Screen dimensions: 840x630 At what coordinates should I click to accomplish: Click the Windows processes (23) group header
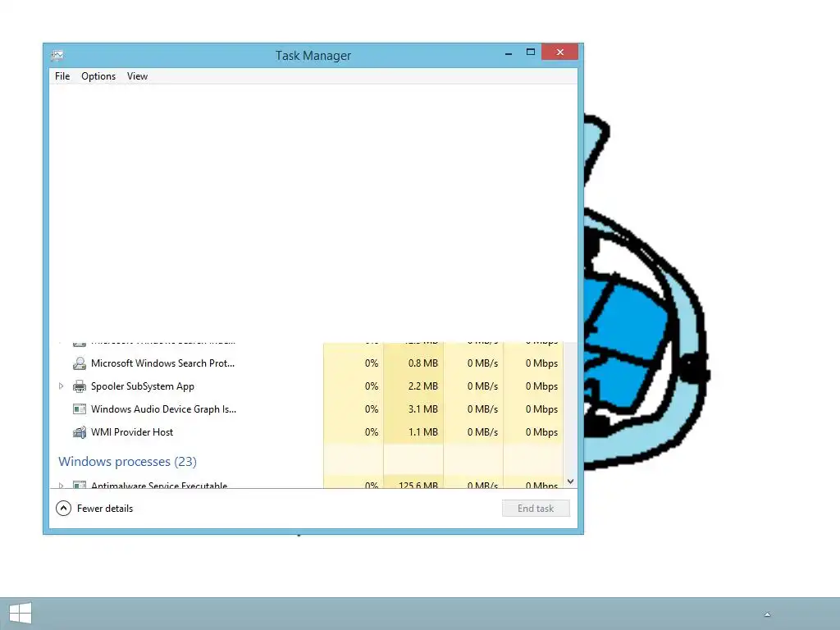click(127, 461)
